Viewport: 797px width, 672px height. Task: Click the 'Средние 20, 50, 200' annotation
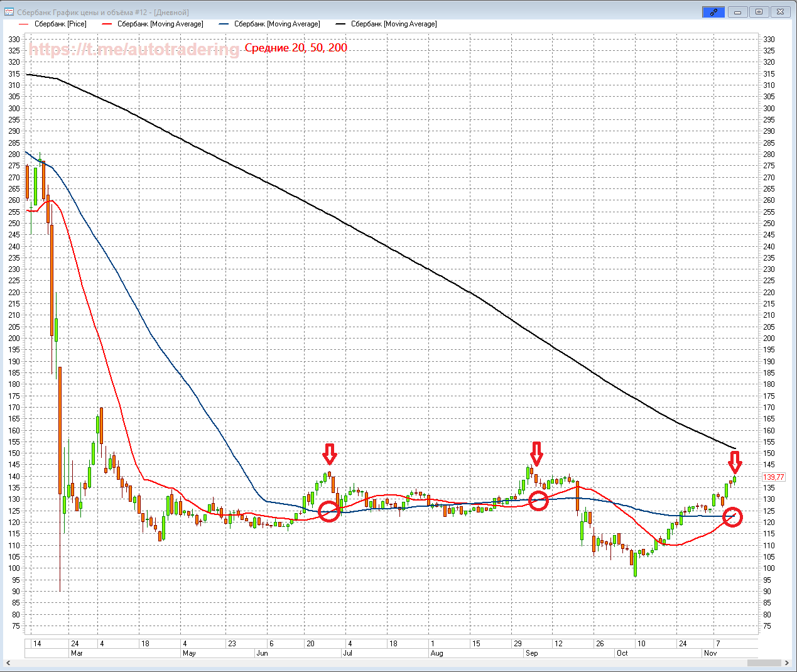[296, 48]
